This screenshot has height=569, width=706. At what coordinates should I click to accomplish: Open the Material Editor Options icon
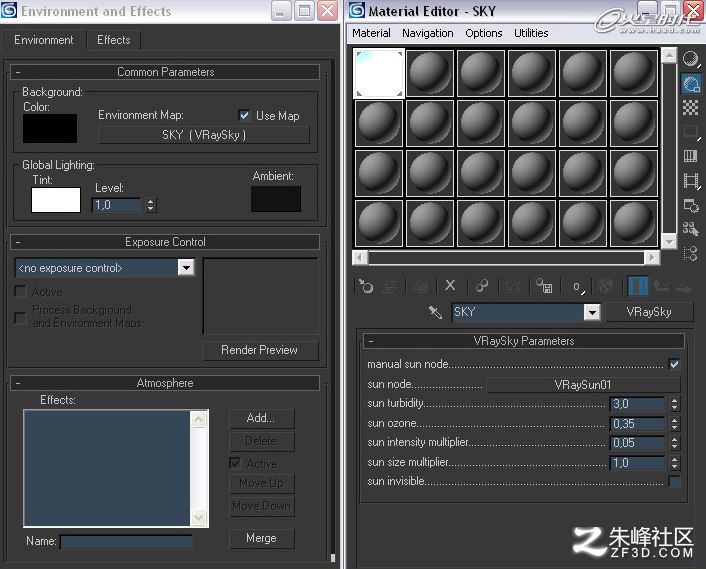pyautogui.click(x=691, y=205)
